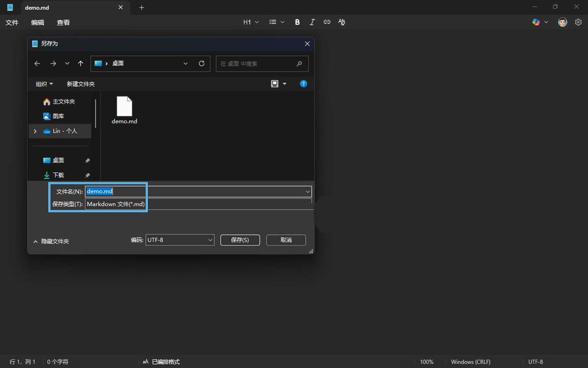588x368 pixels.
Task: Go up one folder level arrow
Action: pos(81,63)
